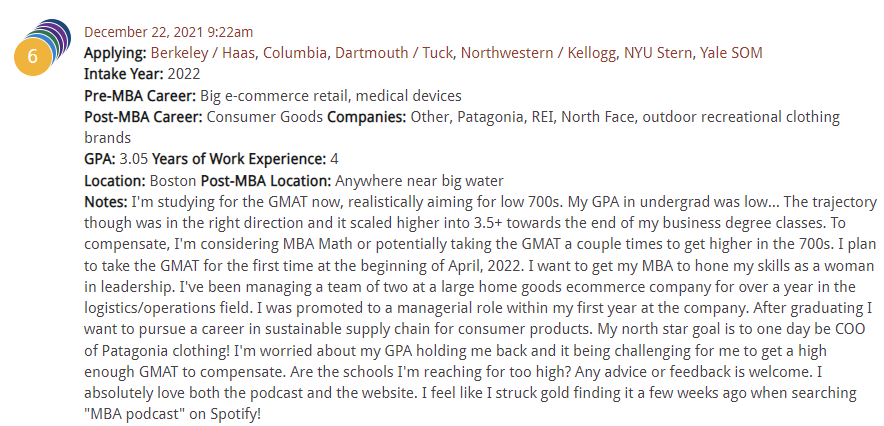Click the Notes label
The image size is (884, 426).
[x=106, y=202]
